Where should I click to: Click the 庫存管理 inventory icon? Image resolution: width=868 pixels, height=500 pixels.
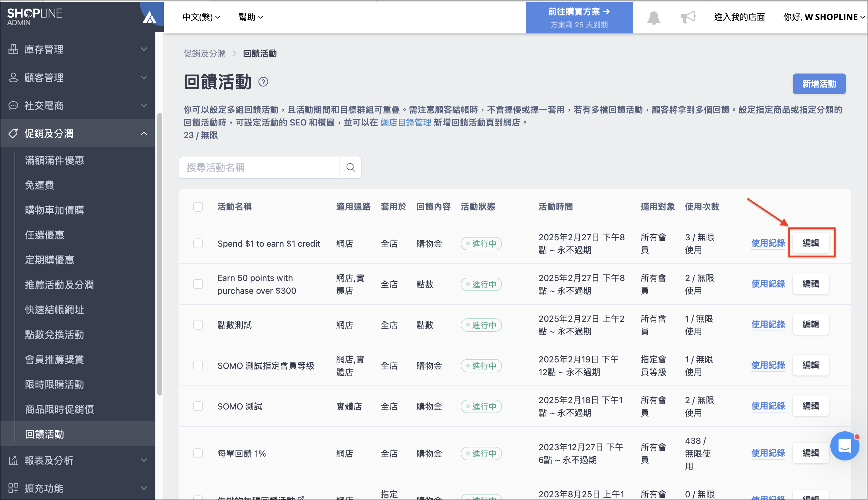tap(13, 49)
